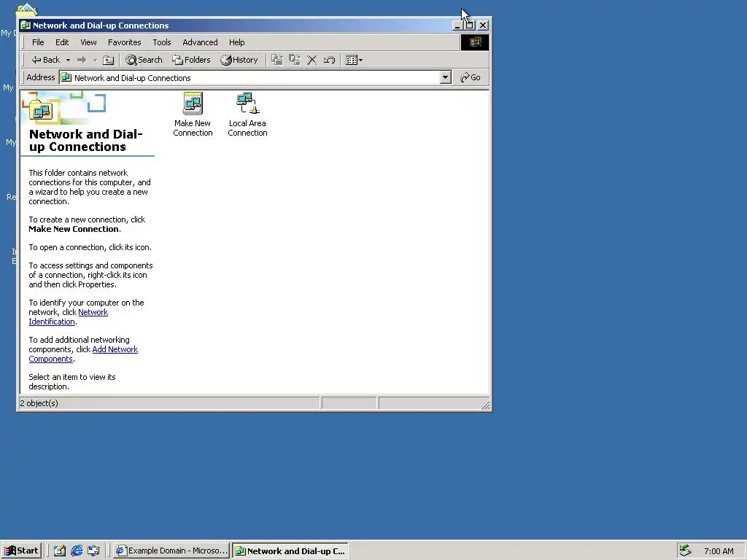Click the "Network and Dial-up Connections" heading text

[86, 141]
